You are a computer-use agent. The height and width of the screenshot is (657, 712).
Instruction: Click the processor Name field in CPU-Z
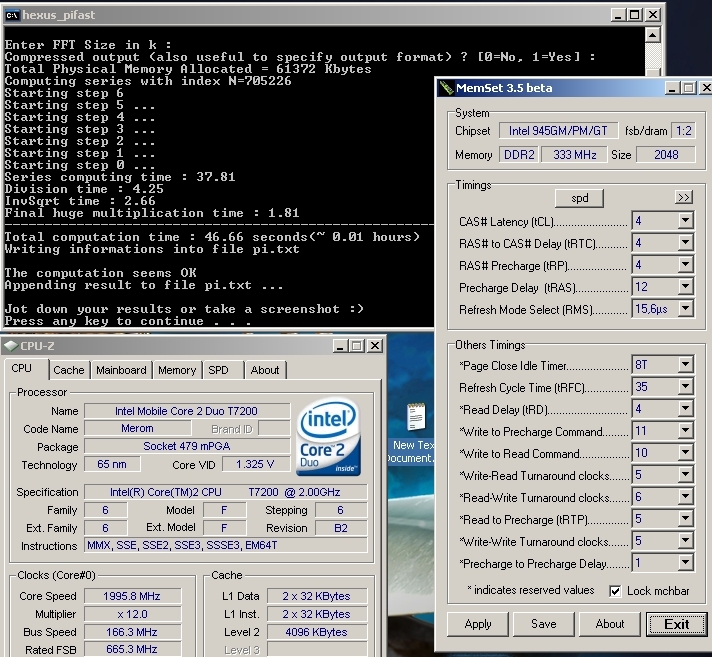point(187,411)
